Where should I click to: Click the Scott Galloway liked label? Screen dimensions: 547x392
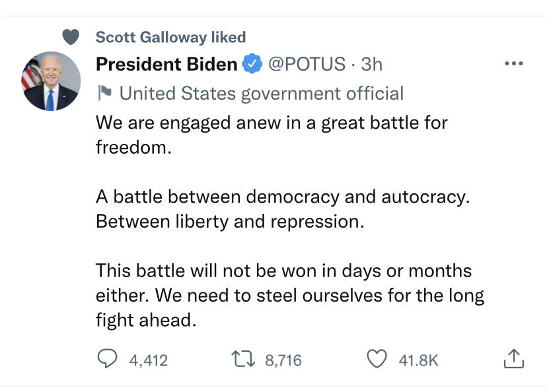click(x=171, y=37)
